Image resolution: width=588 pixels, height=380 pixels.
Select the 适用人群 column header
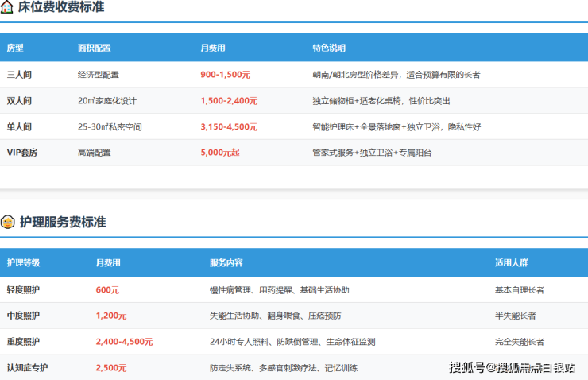[511, 263]
